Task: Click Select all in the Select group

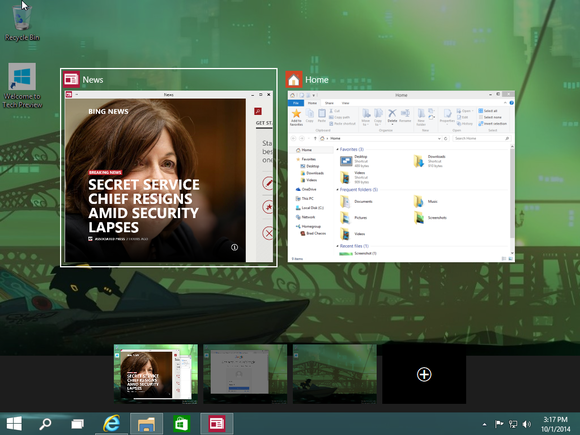Action: (488, 111)
